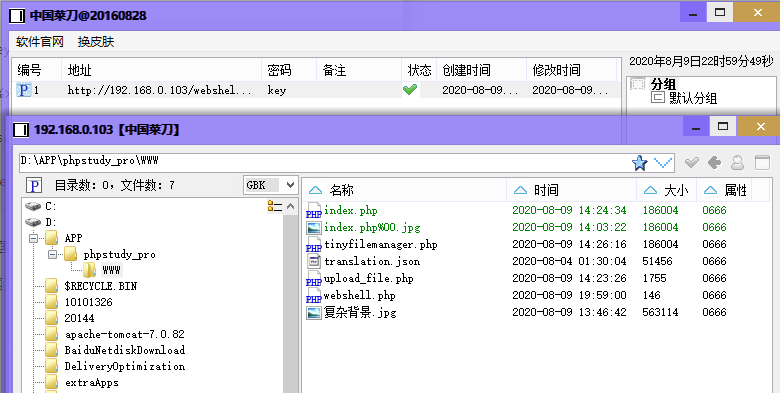780x393 pixels.
Task: Open the path history dropdown arrow
Action: [663, 162]
